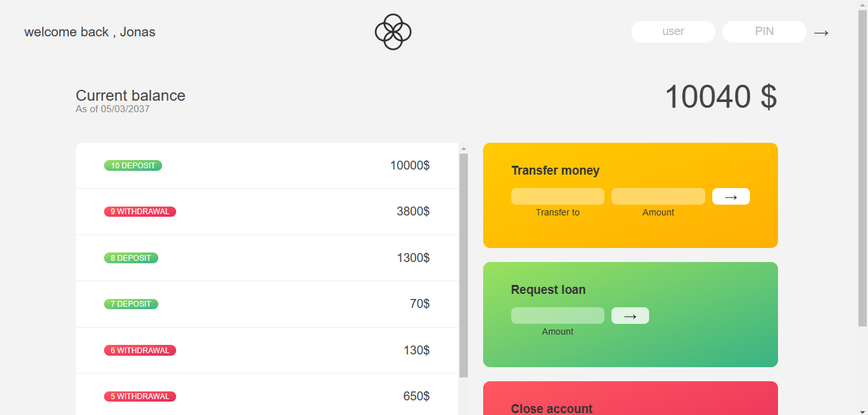The height and width of the screenshot is (415, 868).
Task: Select the 10 DEPOSIT badge
Action: (133, 165)
